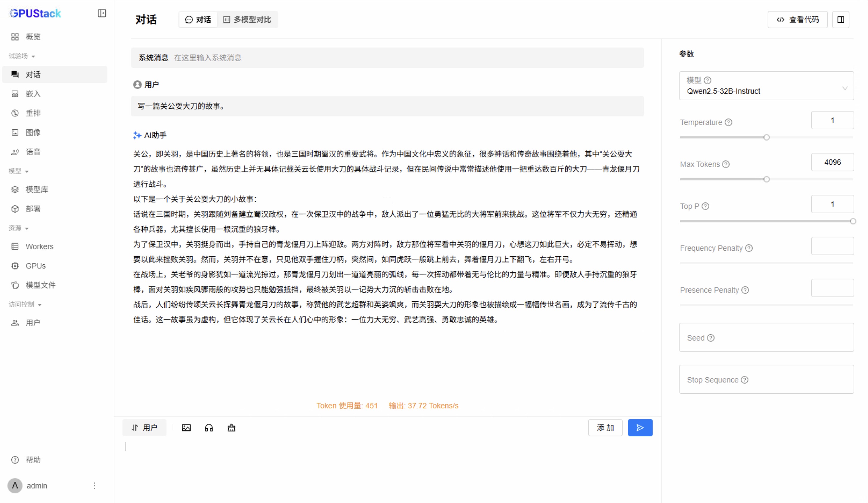Viewport: 868px width, 503px height.
Task: Click the 添加 add message button
Action: point(605,428)
